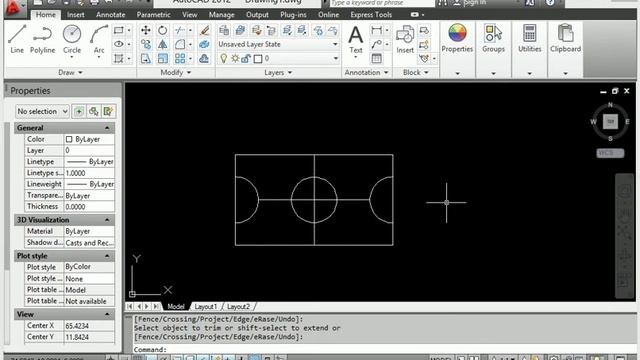Toggle layer freeze sun icon
640x360 pixels.
click(235, 58)
